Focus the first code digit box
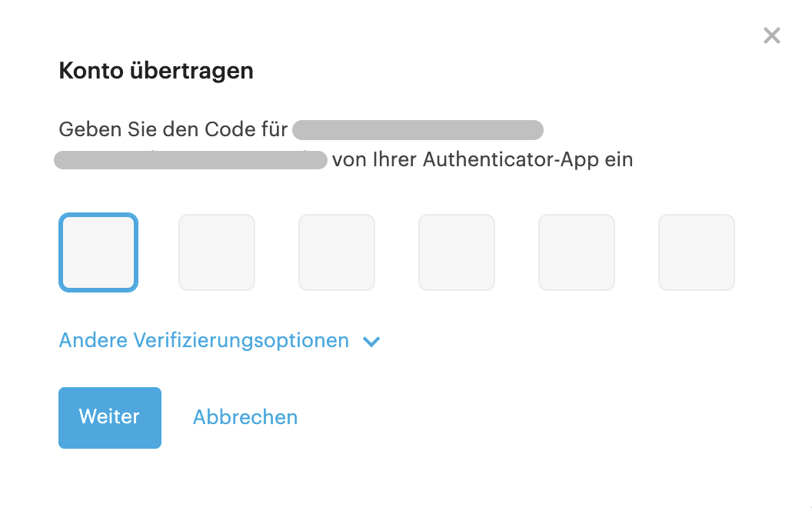The width and height of the screenshot is (812, 508). [98, 252]
